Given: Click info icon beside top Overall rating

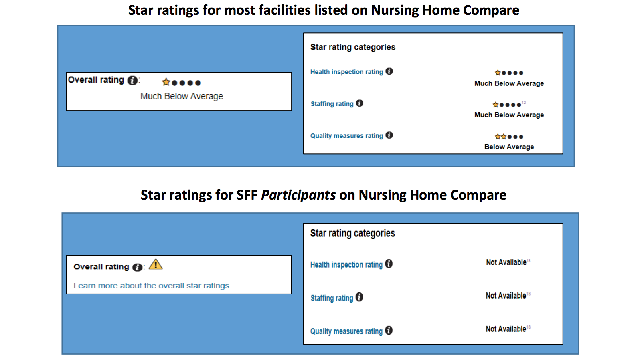Looking at the screenshot, I should click(x=132, y=80).
